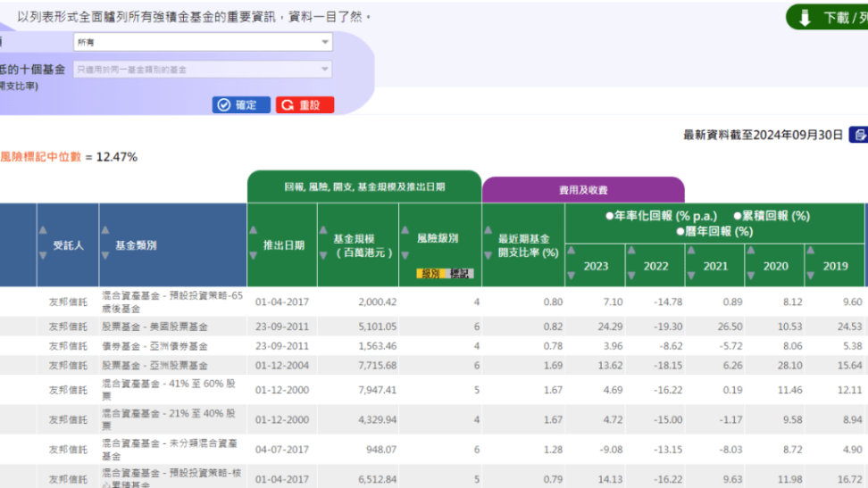Click the icon next to the latest data date
This screenshot has height=488, width=868.
tap(858, 135)
